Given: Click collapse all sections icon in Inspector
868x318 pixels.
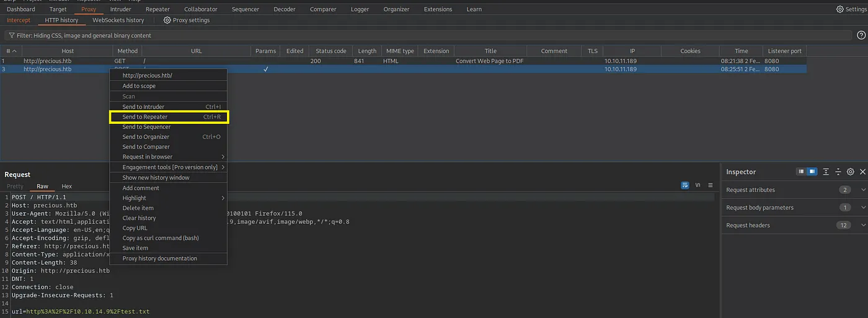Looking at the screenshot, I should [x=838, y=172].
